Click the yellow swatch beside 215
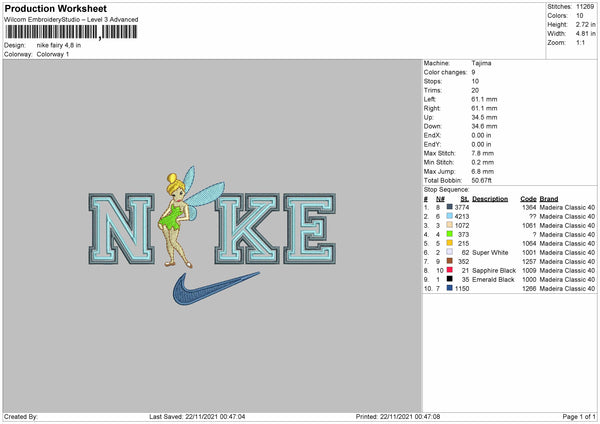 [x=449, y=243]
